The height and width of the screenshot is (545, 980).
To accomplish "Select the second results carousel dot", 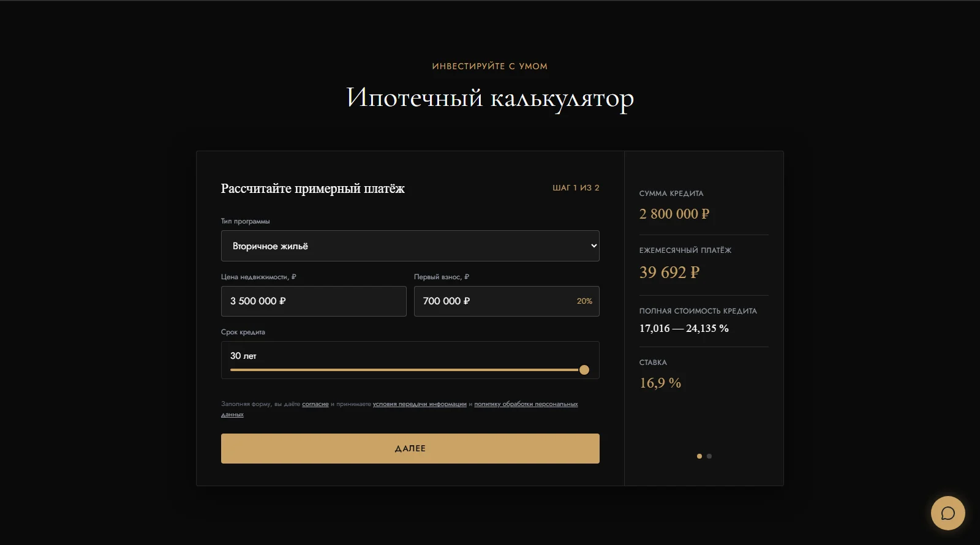I will 709,456.
